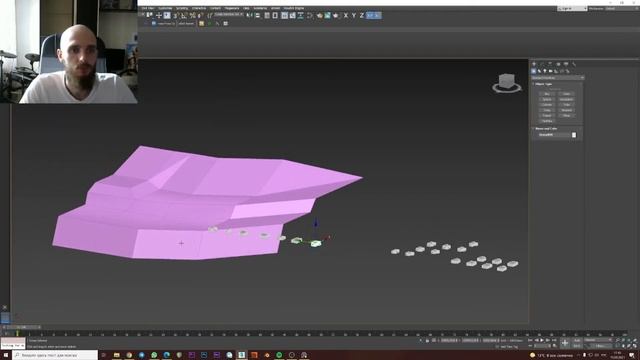640x360 pixels.
Task: Open the Scripting menu
Action: tap(182, 8)
